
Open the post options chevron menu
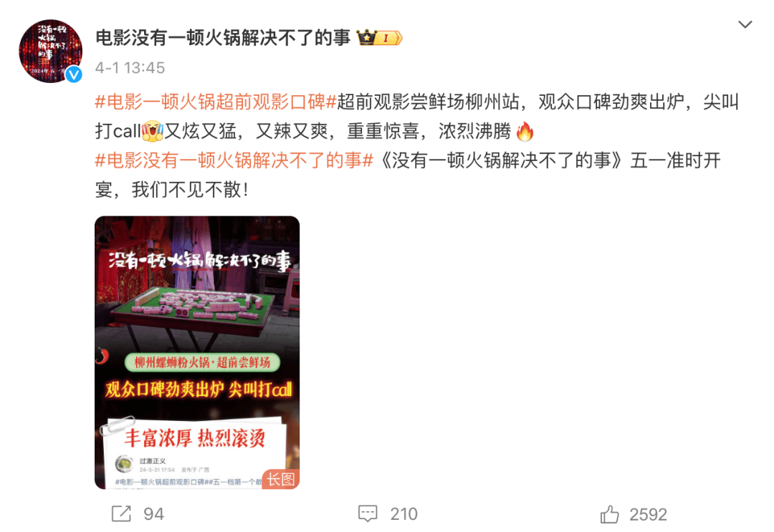745,24
